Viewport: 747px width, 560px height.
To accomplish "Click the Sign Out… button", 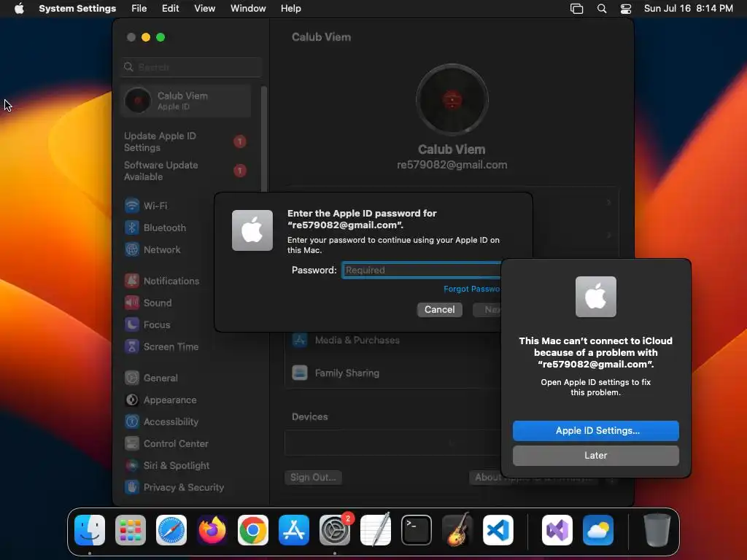I will [x=313, y=477].
